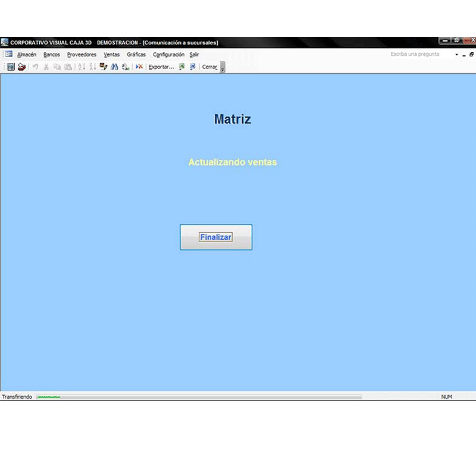Screen dimensions: 476x476
Task: Open the Proveedores menu
Action: pos(82,54)
